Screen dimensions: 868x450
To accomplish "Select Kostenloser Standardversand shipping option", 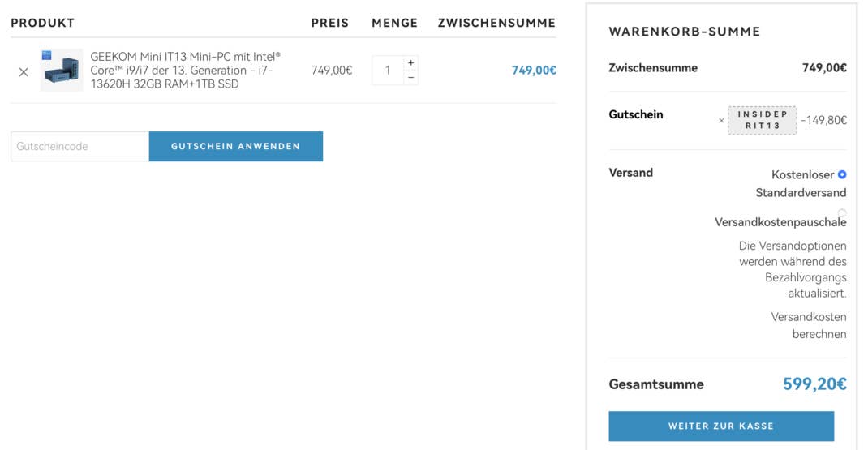I will click(842, 174).
